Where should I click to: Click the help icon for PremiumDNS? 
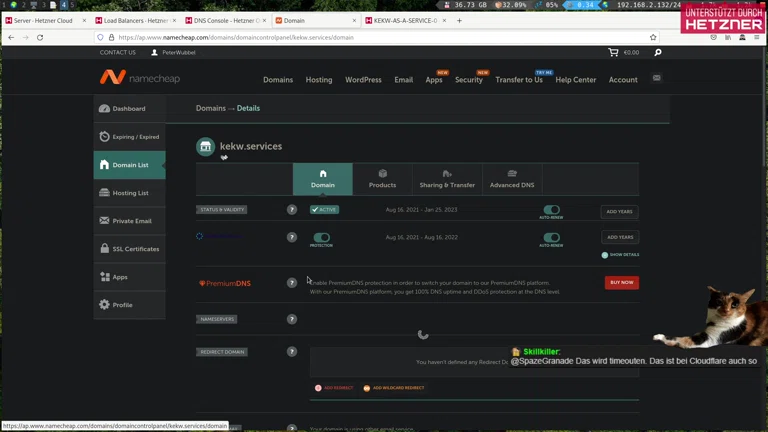click(x=292, y=283)
